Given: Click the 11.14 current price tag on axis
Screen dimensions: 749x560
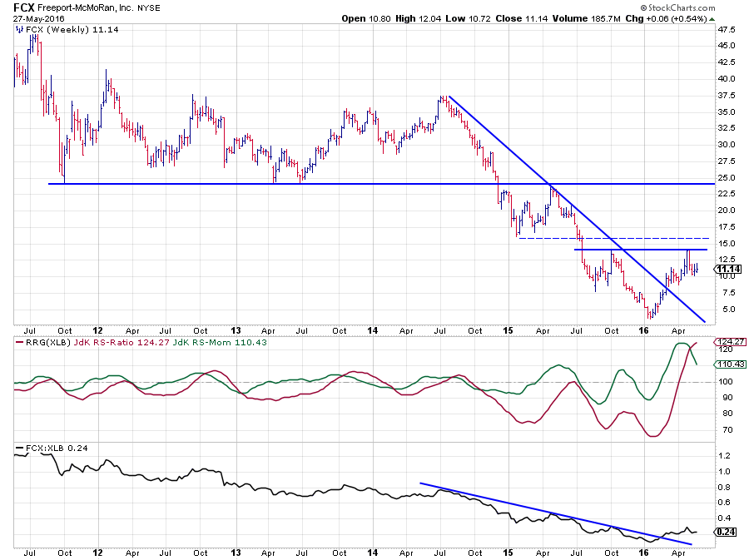Looking at the screenshot, I should [728, 269].
